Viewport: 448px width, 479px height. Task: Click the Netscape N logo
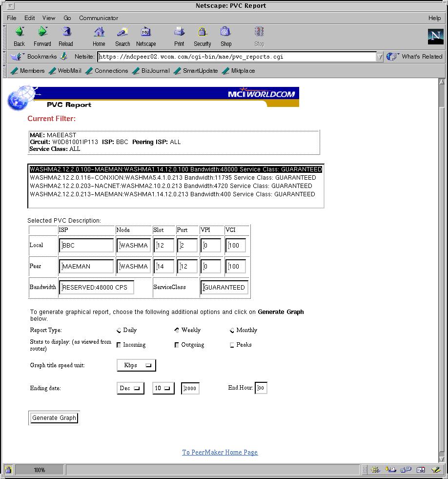[x=435, y=36]
